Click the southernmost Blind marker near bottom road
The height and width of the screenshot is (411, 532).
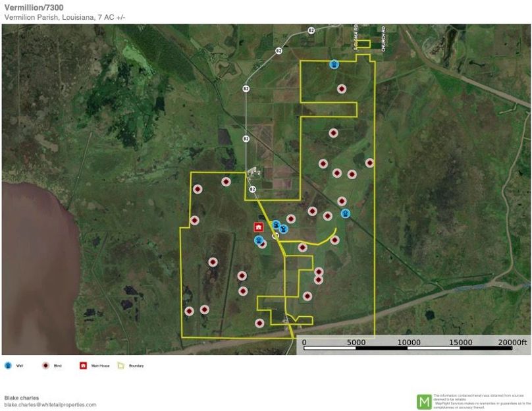[x=259, y=323]
